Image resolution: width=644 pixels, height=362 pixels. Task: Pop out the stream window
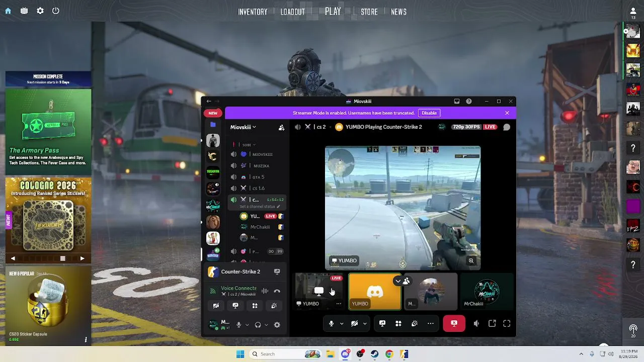pyautogui.click(x=492, y=324)
